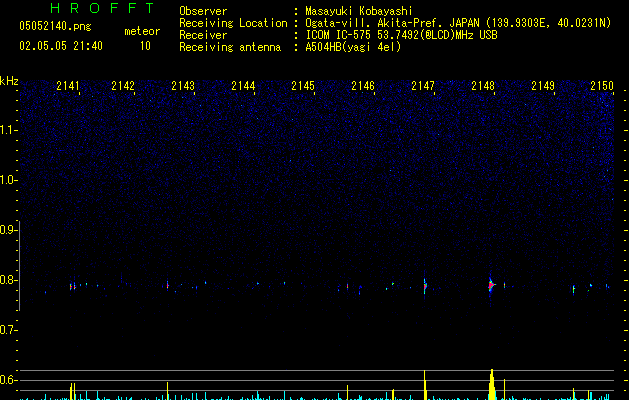Select the file name 05052140.png
The image size is (629, 400).
pyautogui.click(x=55, y=26)
